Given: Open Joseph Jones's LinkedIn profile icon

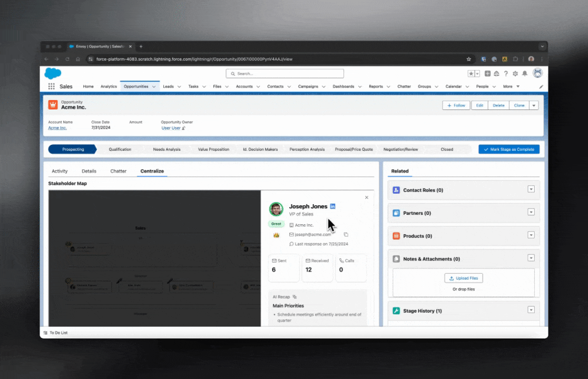Looking at the screenshot, I should point(332,206).
